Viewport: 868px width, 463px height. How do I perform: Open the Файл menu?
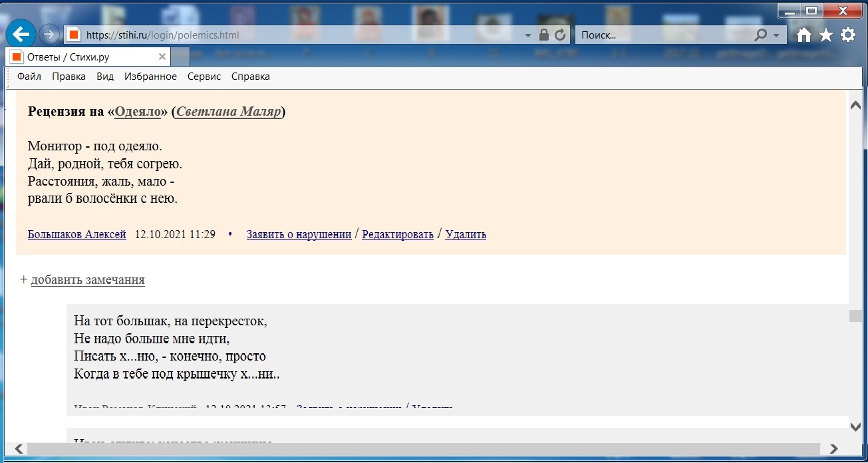pos(29,77)
